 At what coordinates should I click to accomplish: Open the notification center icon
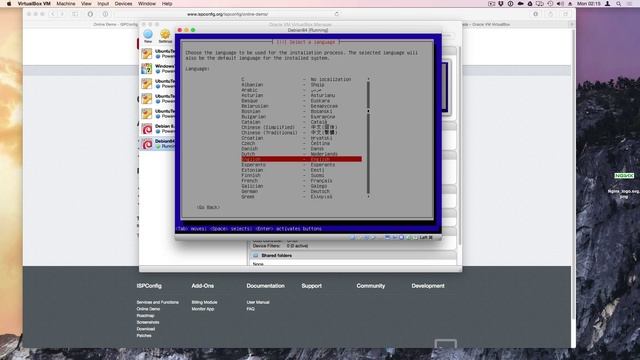[x=629, y=4]
